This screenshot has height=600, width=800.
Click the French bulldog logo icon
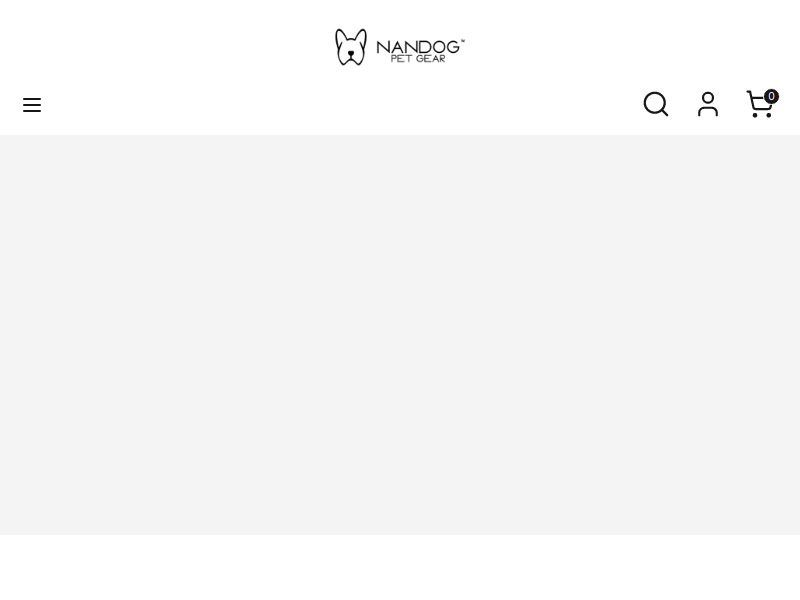point(351,47)
